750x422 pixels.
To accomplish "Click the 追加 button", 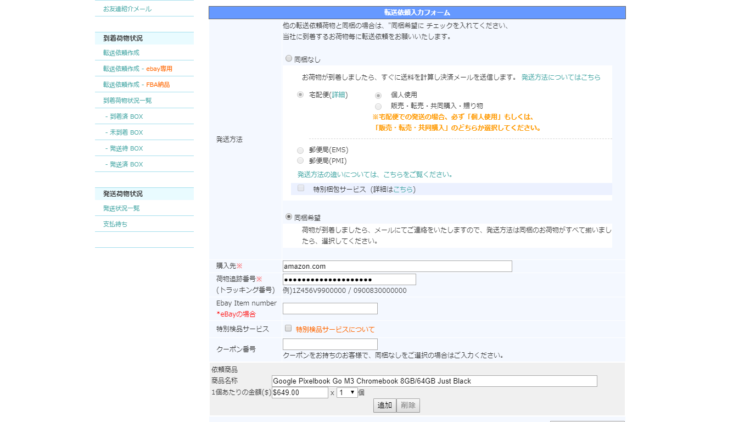I will point(384,406).
